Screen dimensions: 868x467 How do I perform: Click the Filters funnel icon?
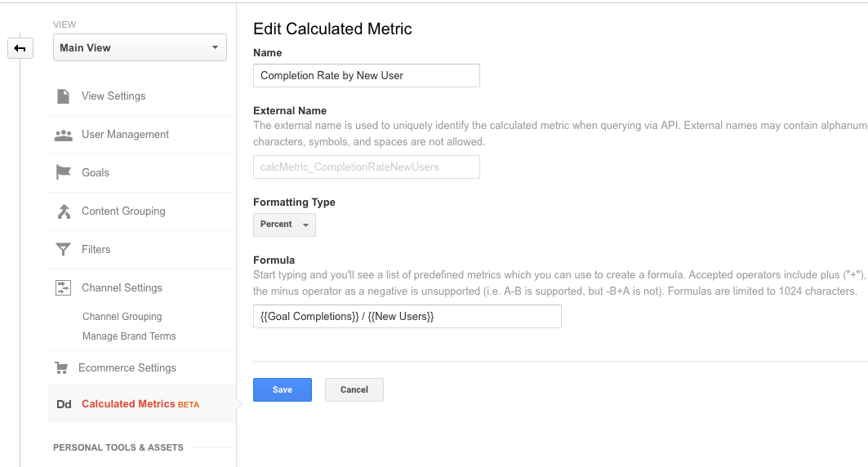coord(63,250)
